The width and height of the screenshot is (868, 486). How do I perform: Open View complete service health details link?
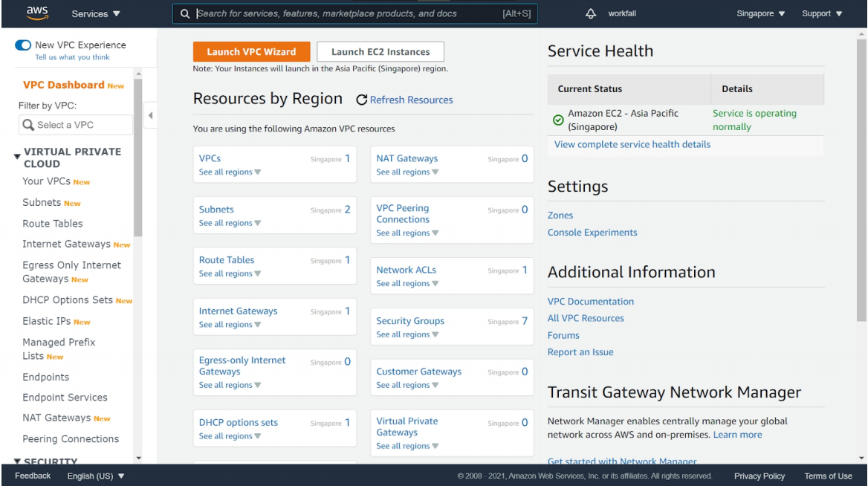coord(632,145)
